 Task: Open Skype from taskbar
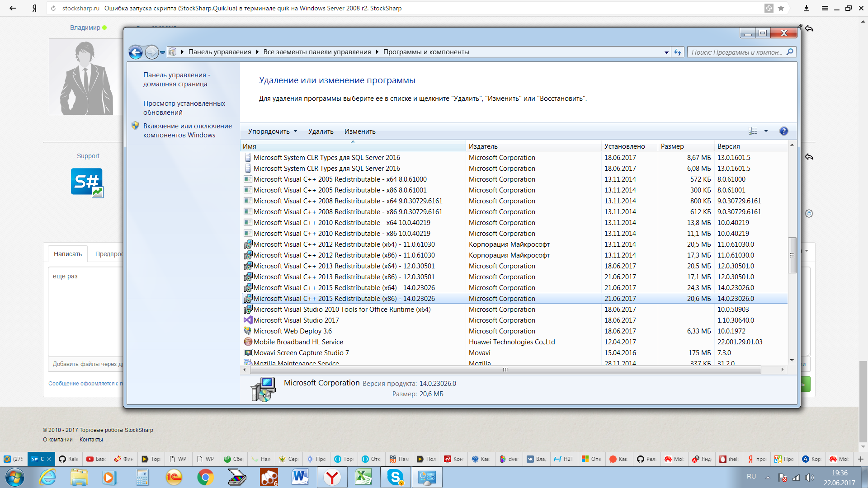pyautogui.click(x=395, y=478)
